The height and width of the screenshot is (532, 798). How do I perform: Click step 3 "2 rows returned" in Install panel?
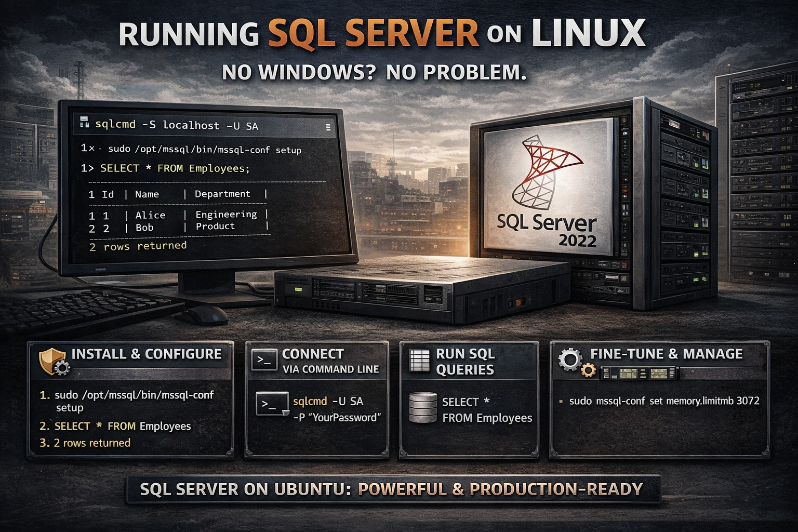(x=85, y=443)
